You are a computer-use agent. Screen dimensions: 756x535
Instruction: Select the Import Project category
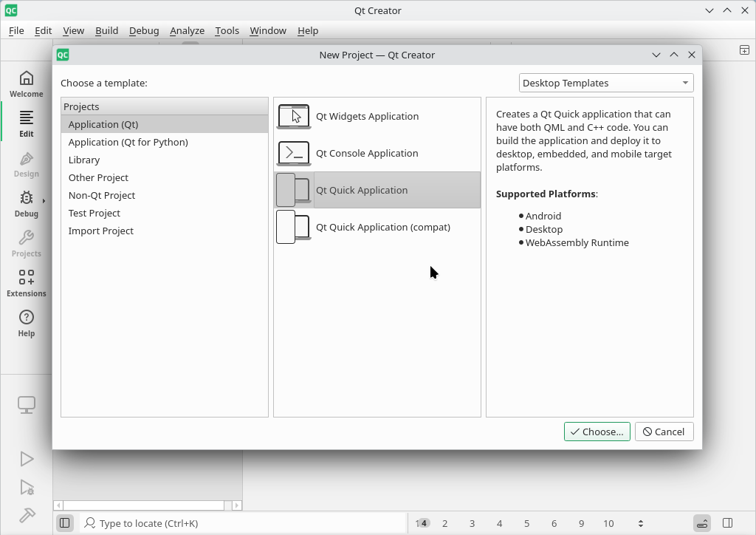click(x=165, y=231)
